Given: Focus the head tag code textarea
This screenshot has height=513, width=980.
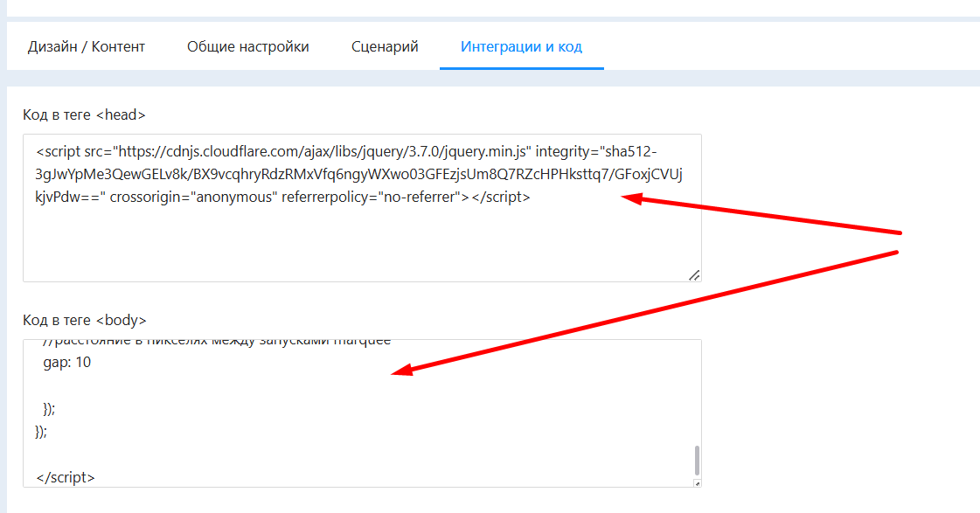Looking at the screenshot, I should click(x=362, y=207).
